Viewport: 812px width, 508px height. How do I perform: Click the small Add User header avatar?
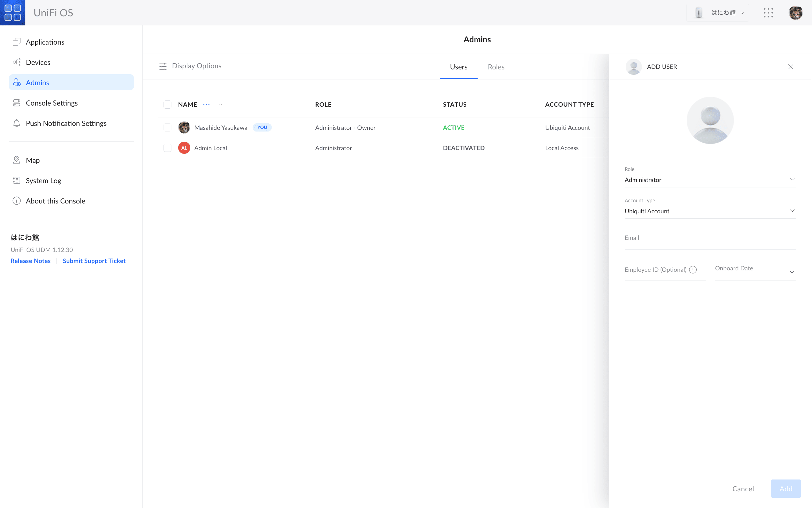pyautogui.click(x=634, y=67)
